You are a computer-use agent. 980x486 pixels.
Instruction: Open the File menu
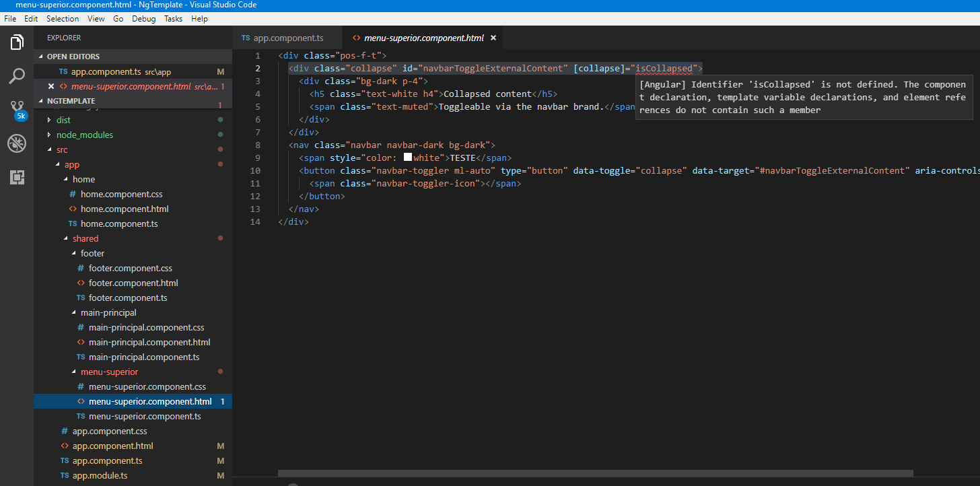10,19
